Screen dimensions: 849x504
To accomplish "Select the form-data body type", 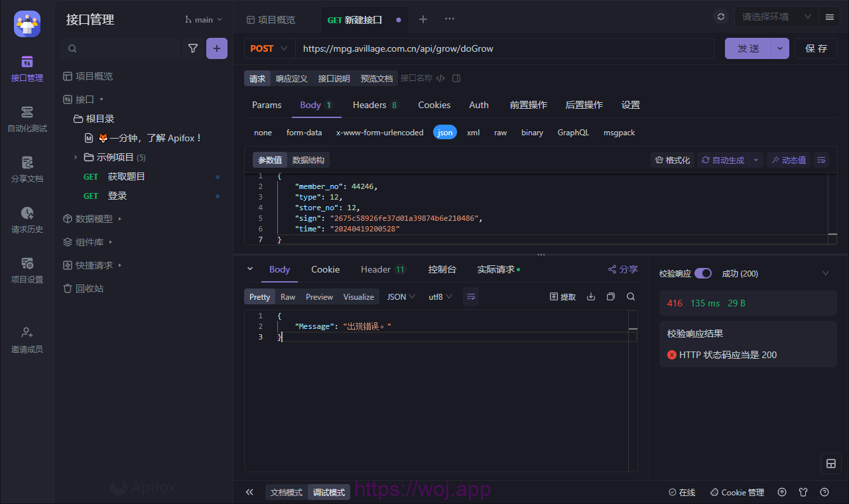I will [x=304, y=133].
